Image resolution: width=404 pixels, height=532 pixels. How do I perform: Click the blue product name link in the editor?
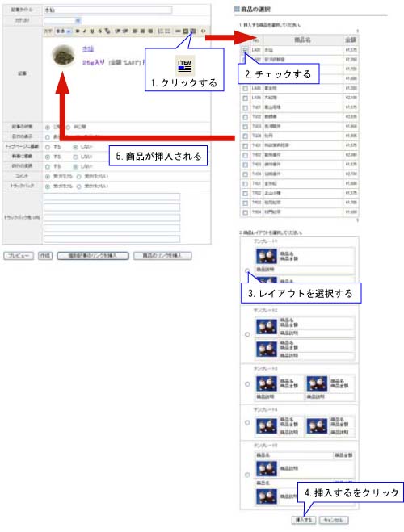coord(88,49)
